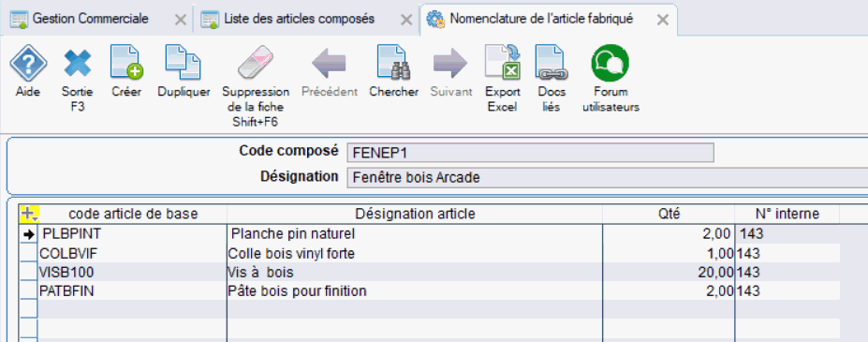The height and width of the screenshot is (342, 868).
Task: Open the Forum utilisateurs icon
Action: click(611, 62)
